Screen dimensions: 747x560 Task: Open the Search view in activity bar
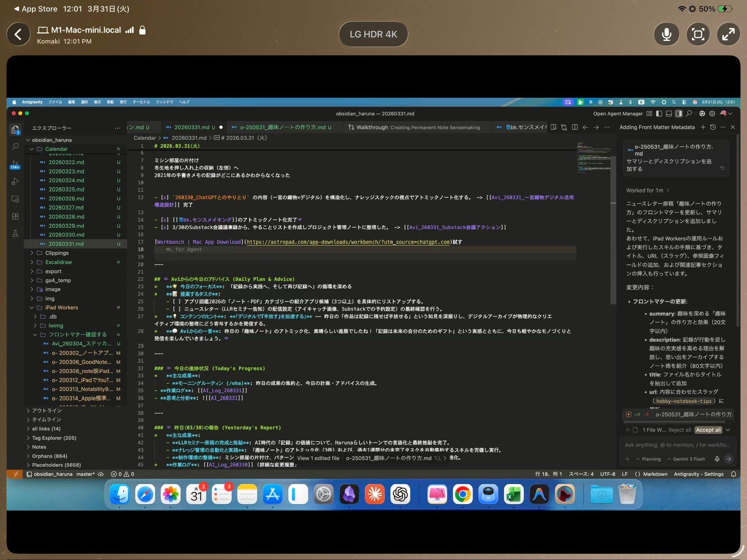pos(15,147)
